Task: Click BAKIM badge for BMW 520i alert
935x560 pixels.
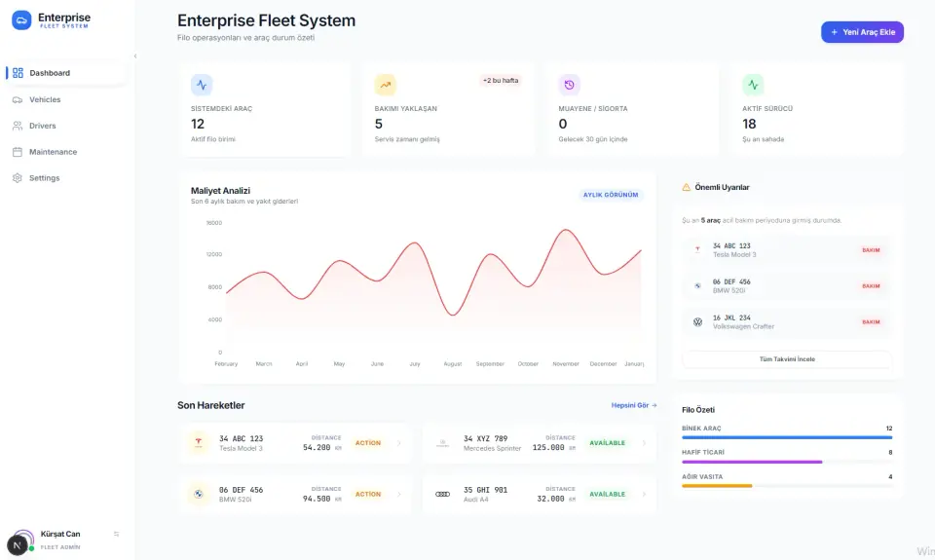Action: [871, 286]
